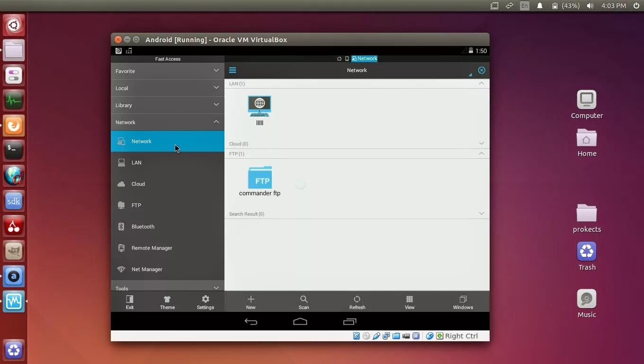
Task: Open the network connection indicator
Action: 510,6
